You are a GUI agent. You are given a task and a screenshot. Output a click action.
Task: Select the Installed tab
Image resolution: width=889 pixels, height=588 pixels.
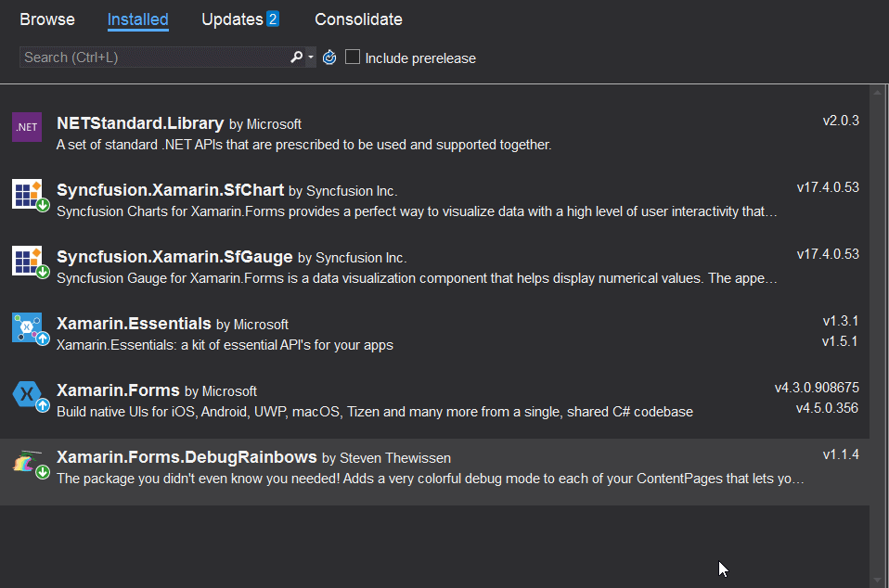click(x=137, y=19)
